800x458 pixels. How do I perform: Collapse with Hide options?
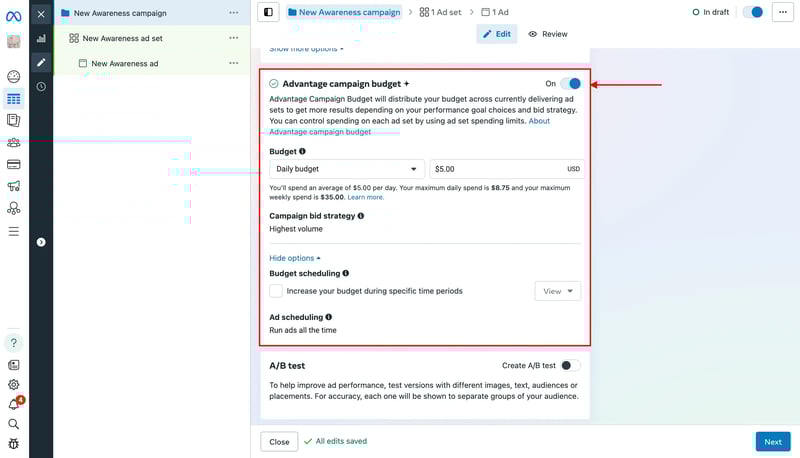click(295, 258)
